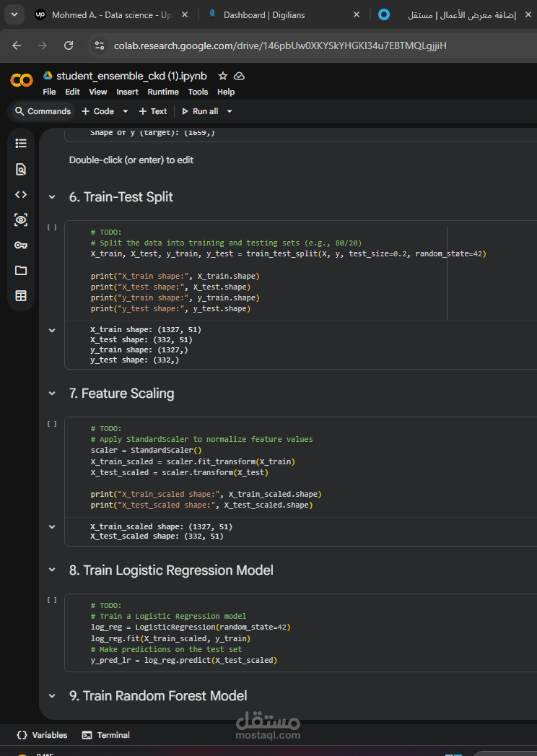The height and width of the screenshot is (756, 537).
Task: Click the Colab CO logo
Action: [22, 80]
